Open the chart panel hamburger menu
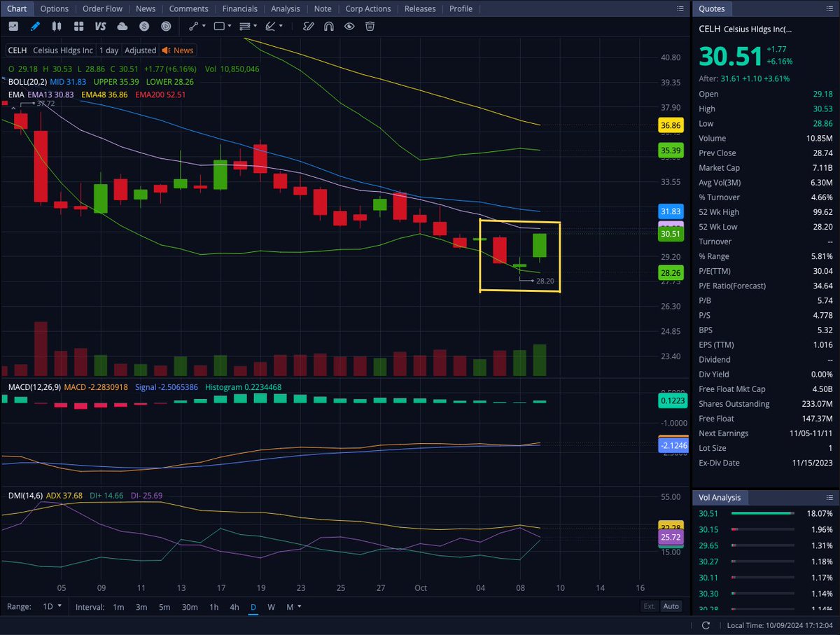 [680, 8]
